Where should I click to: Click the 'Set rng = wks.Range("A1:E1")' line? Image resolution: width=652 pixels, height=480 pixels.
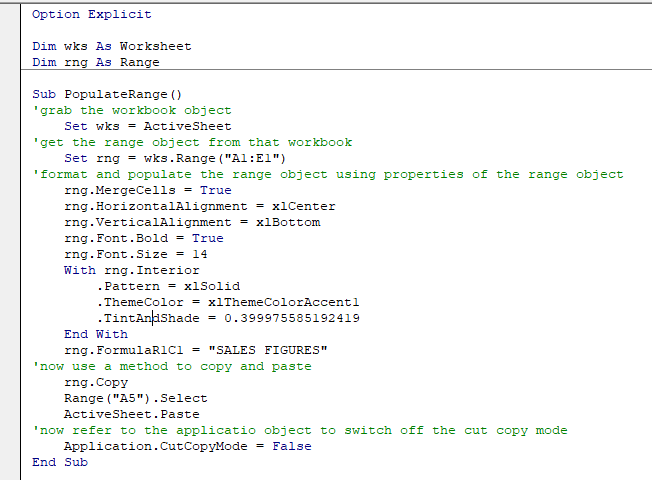pyautogui.click(x=175, y=158)
